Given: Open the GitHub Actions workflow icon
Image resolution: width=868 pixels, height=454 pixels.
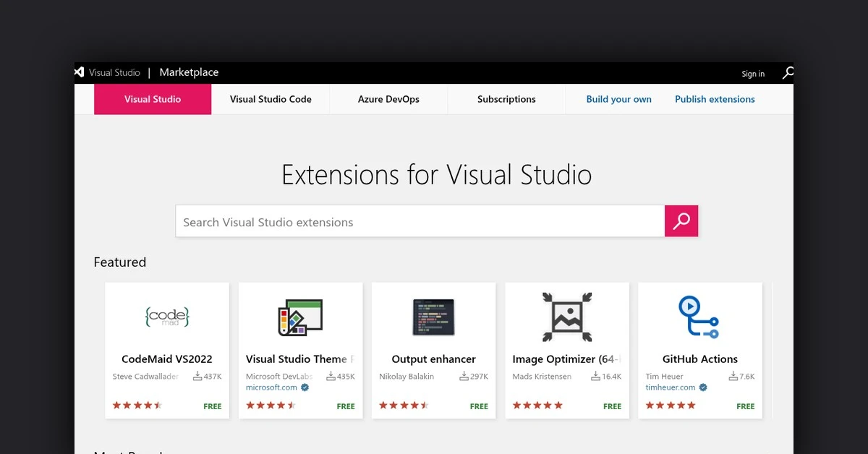Looking at the screenshot, I should [699, 317].
